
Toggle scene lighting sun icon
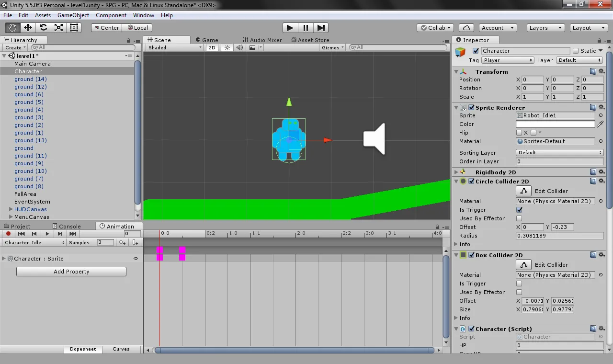coord(227,47)
